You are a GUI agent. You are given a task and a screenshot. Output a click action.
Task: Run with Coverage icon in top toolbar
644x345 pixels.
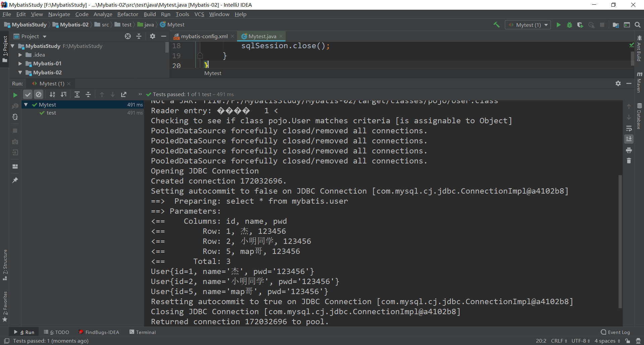point(580,25)
